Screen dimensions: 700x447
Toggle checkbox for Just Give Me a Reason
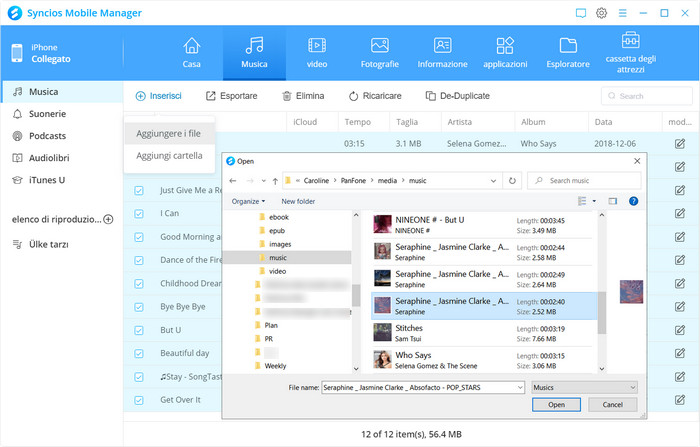[139, 191]
